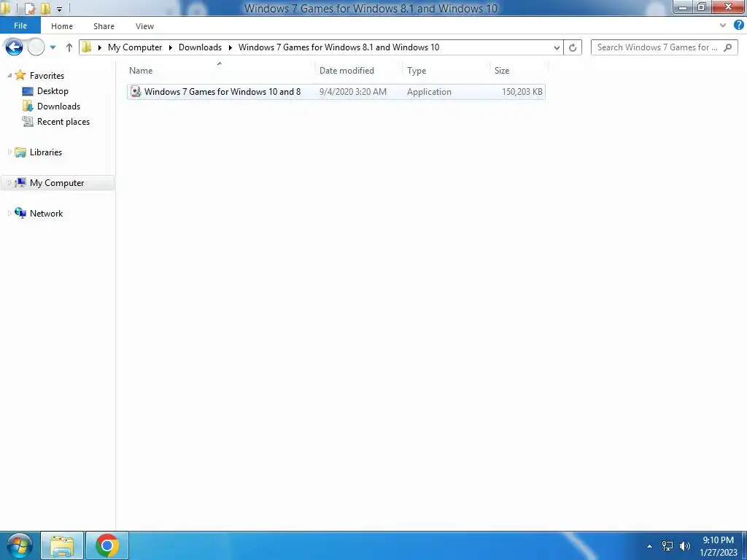
Task: Click the 150,203 KB size cell
Action: pos(522,92)
